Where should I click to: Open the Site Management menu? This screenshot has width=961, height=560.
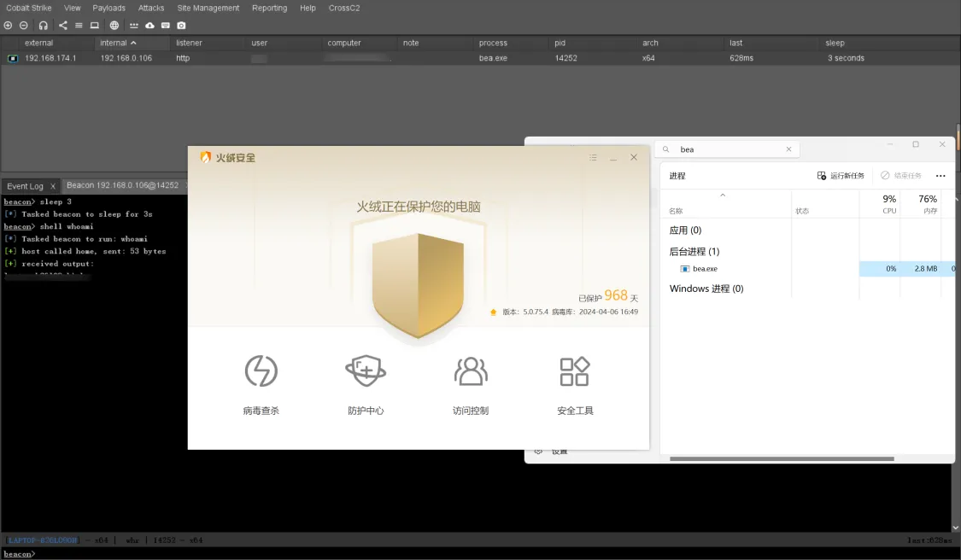coord(208,8)
